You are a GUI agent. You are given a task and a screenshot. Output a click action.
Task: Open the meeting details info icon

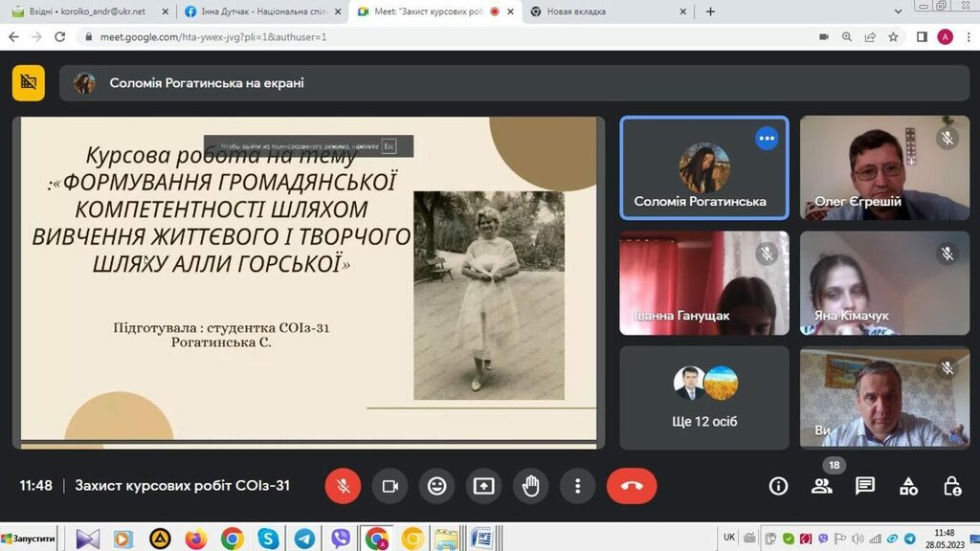(779, 486)
